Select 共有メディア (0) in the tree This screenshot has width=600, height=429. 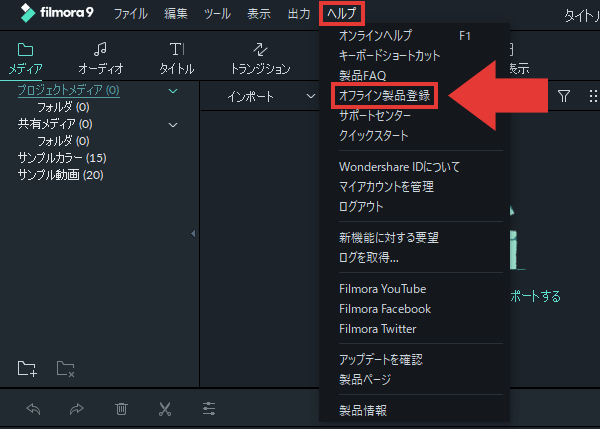(x=55, y=124)
